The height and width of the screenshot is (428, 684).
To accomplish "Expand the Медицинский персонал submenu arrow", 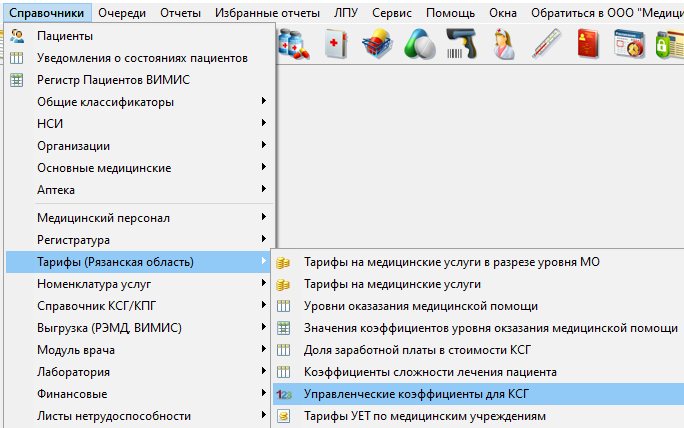I will [263, 216].
